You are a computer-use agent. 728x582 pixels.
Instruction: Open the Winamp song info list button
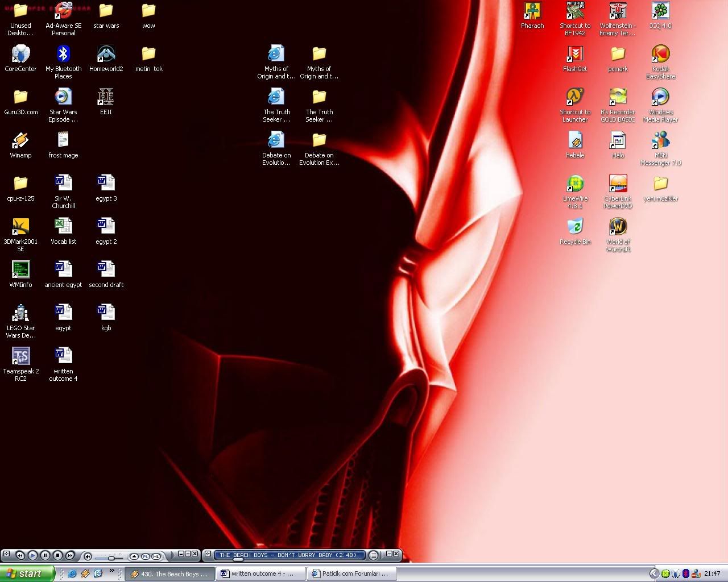coord(373,555)
